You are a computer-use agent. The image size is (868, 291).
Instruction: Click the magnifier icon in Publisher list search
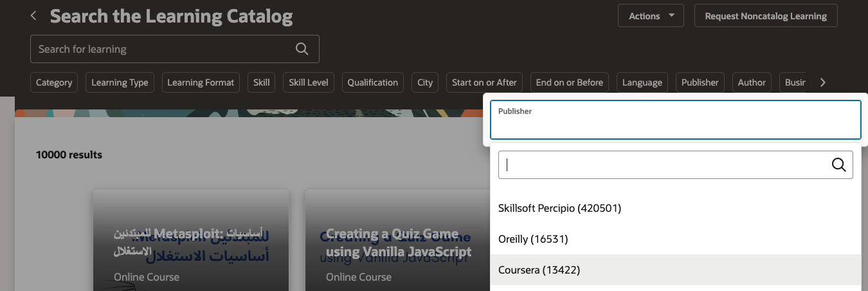coord(838,165)
